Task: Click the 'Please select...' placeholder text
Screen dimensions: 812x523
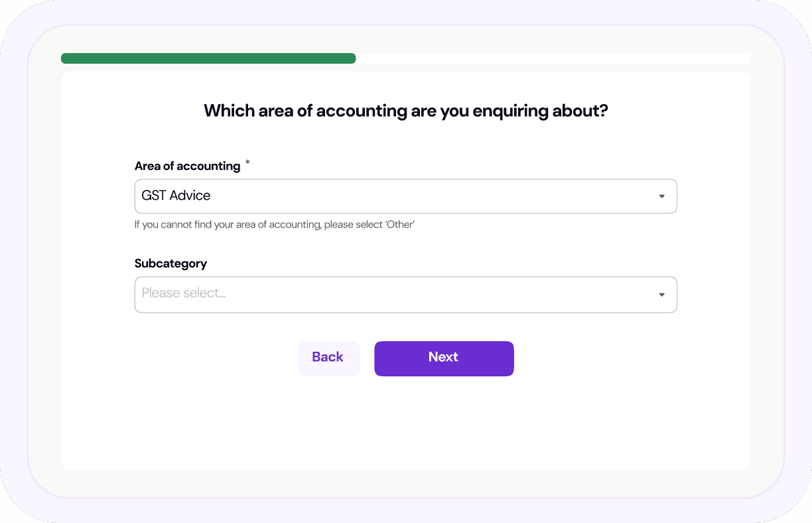Action: 184,293
